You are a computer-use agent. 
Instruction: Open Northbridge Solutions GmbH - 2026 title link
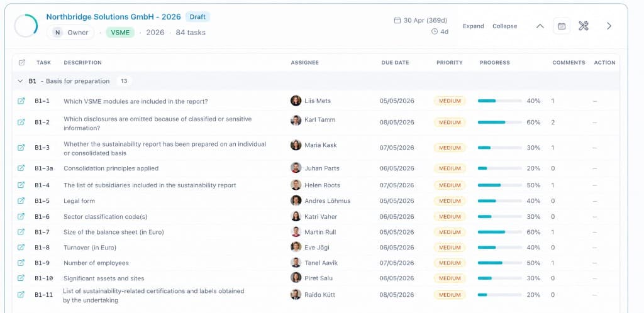tap(113, 17)
